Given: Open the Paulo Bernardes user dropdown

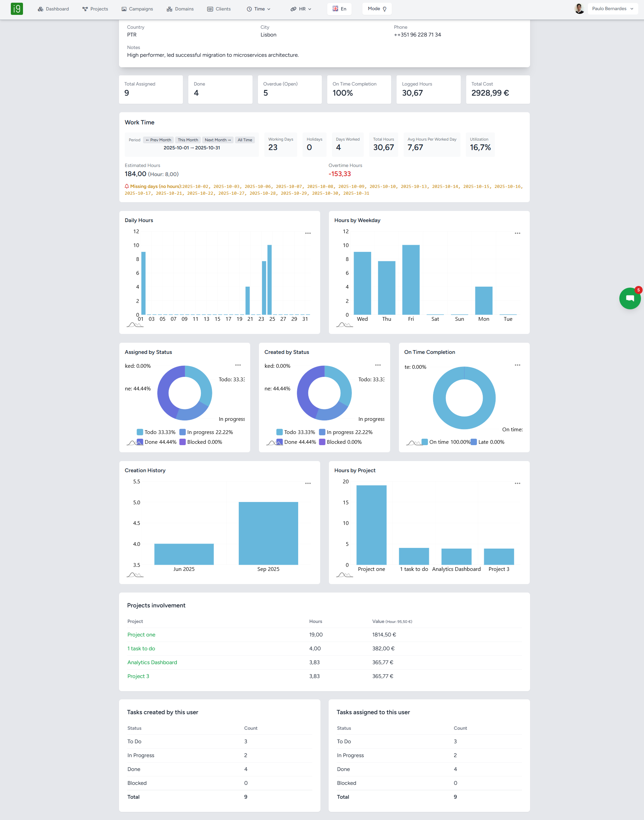Looking at the screenshot, I should point(612,9).
